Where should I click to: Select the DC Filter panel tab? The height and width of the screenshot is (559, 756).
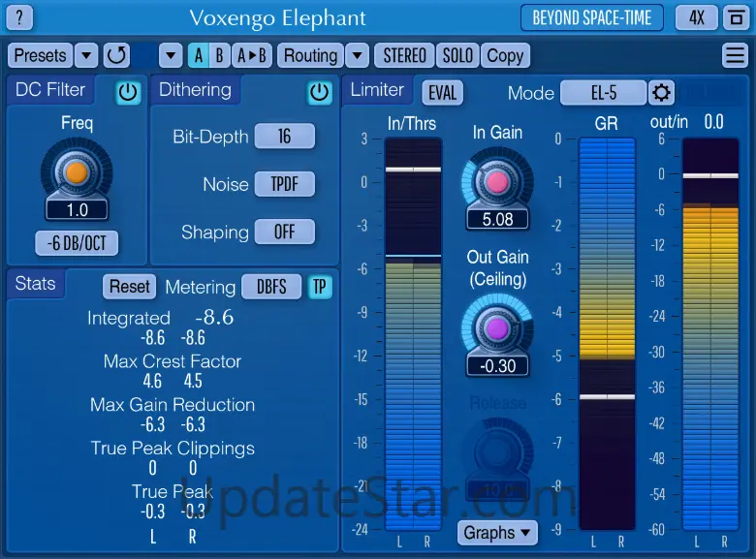coord(50,90)
